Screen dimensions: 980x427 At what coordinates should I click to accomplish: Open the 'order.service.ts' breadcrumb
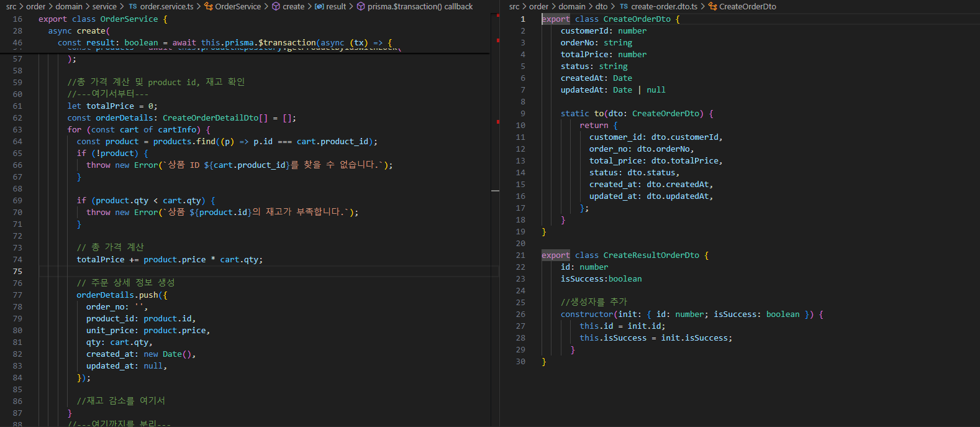pos(166,6)
